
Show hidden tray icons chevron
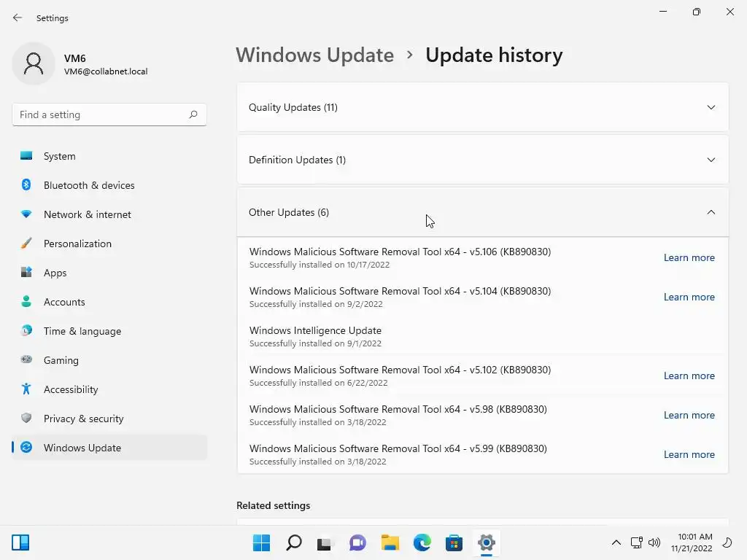[x=616, y=542]
